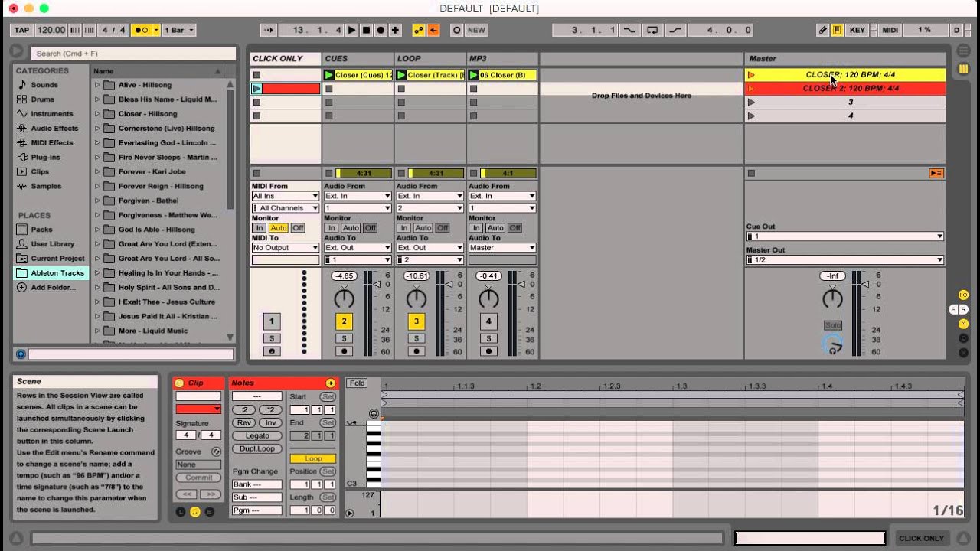Launch the Closer (Track) clip
The height and width of the screenshot is (551, 980).
[x=401, y=75]
